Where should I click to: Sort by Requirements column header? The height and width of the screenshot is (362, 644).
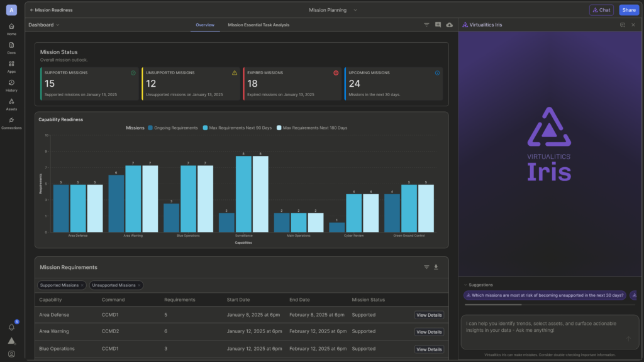tap(179, 300)
